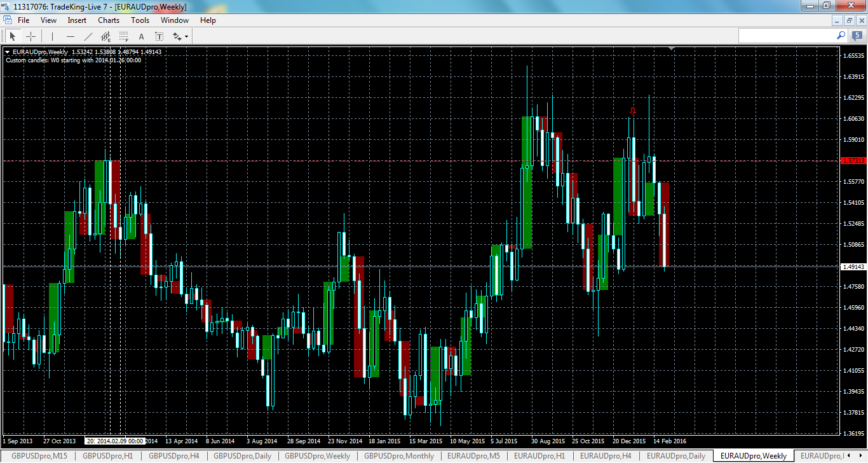Switch to the EURAUDpro,H1 chart tab

(x=539, y=456)
